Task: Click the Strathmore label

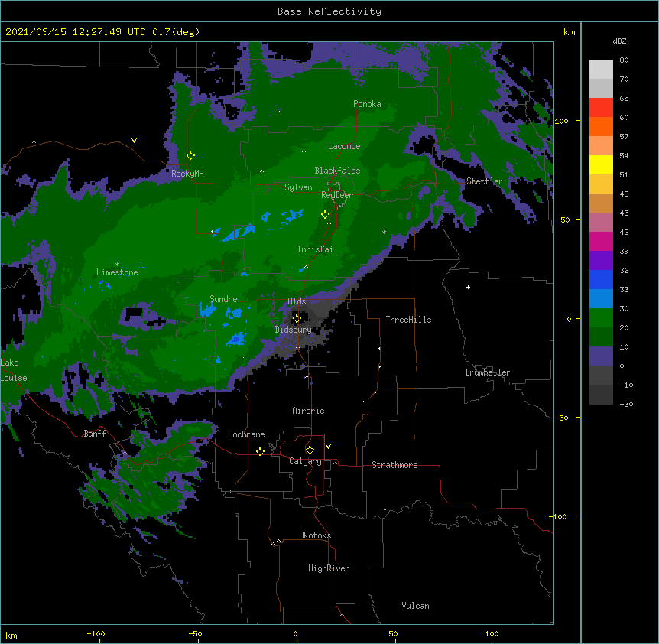Action: pos(394,465)
